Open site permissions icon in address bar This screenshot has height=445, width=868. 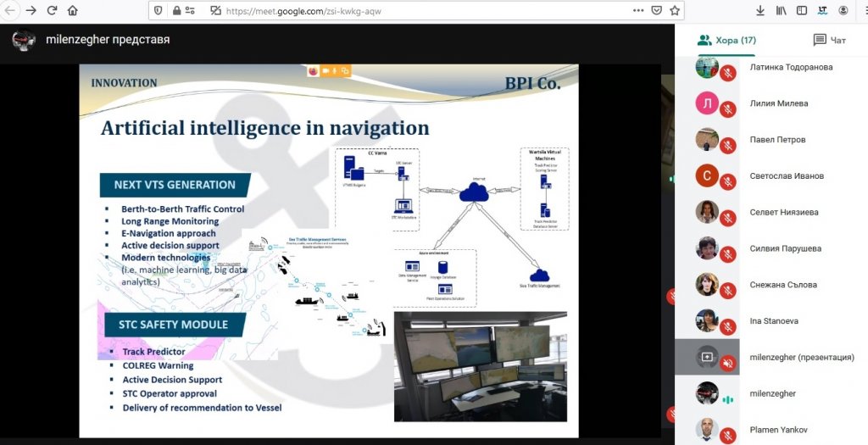(x=190, y=10)
